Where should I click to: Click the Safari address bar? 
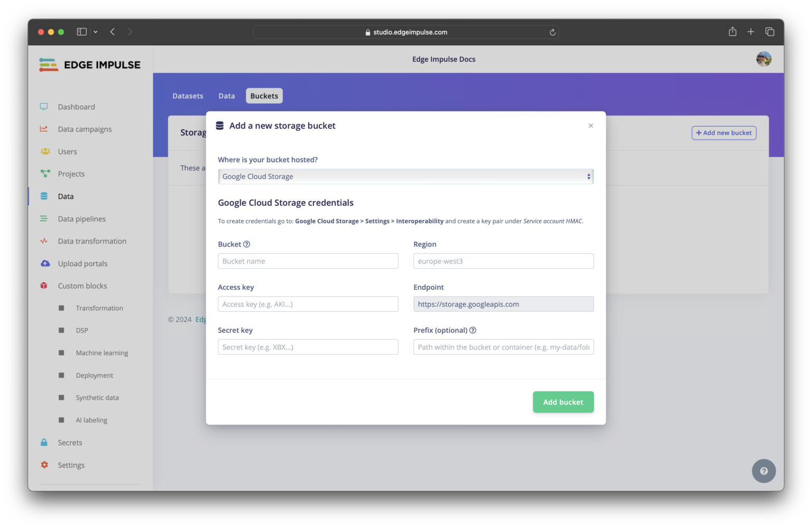[406, 32]
